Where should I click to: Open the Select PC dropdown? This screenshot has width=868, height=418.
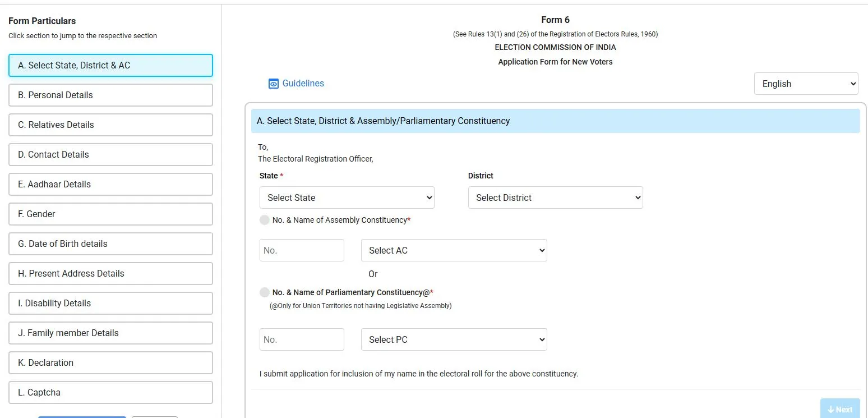454,339
